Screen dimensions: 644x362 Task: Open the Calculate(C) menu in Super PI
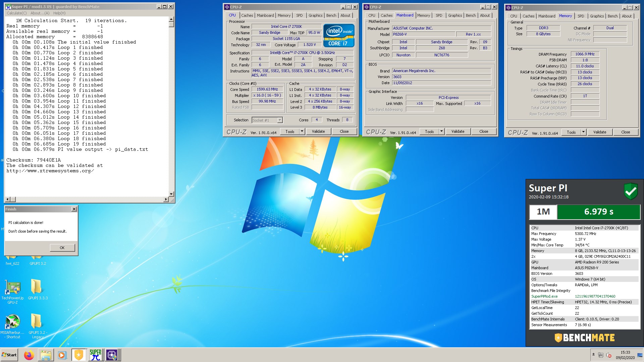pyautogui.click(x=17, y=13)
